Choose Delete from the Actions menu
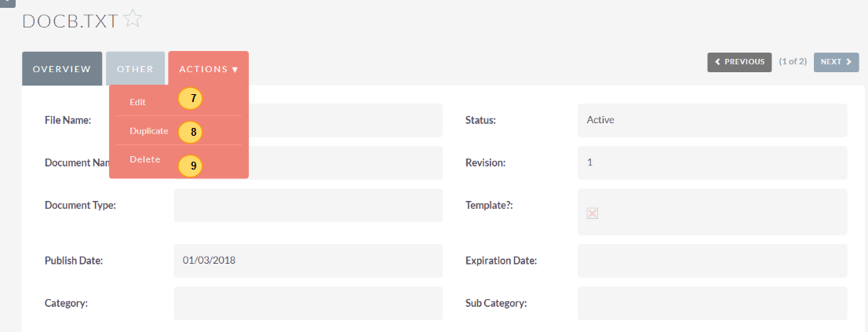The image size is (868, 332). click(145, 160)
